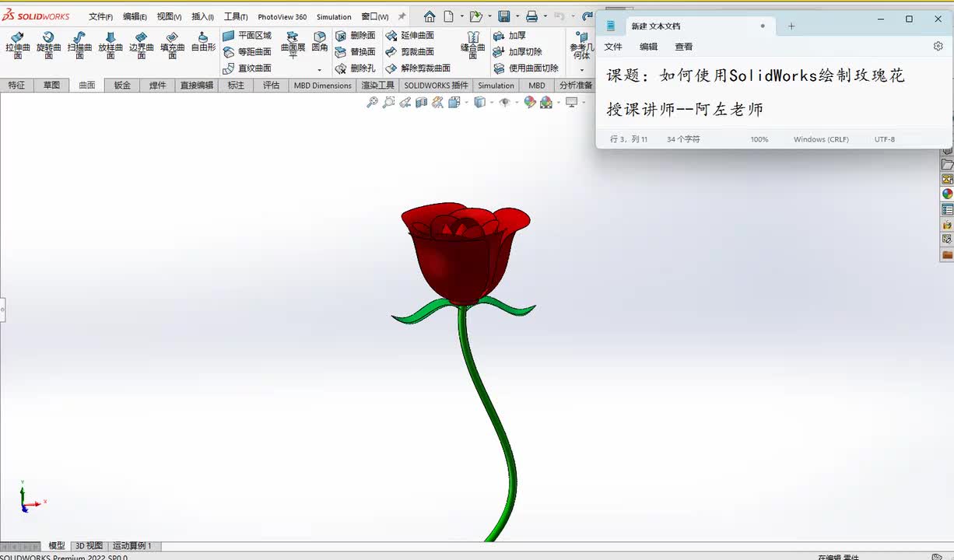Image resolution: width=954 pixels, height=560 pixels.
Task: Expand the 参考几何体 dropdown arrow
Action: point(581,70)
